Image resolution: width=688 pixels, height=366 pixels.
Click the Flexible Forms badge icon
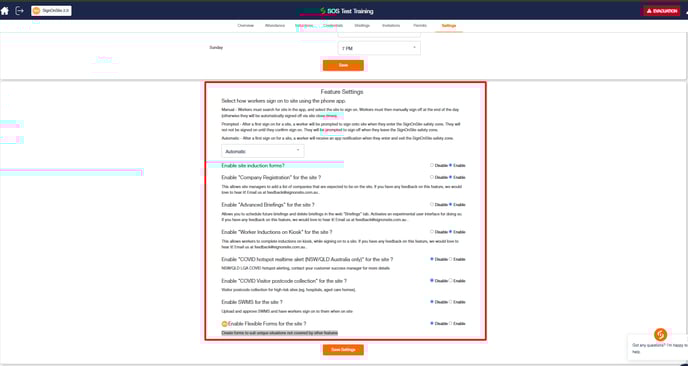(225, 324)
